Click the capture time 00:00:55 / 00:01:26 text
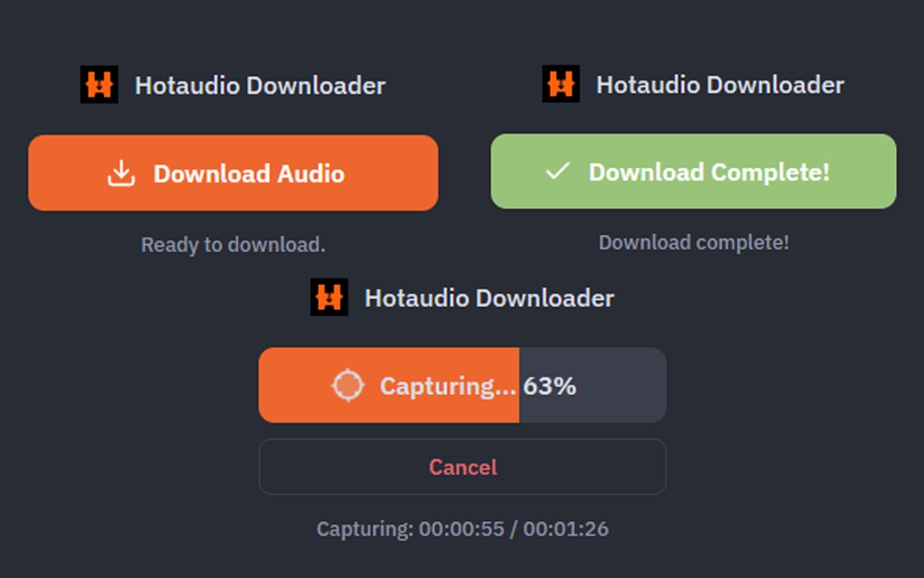 [462, 529]
